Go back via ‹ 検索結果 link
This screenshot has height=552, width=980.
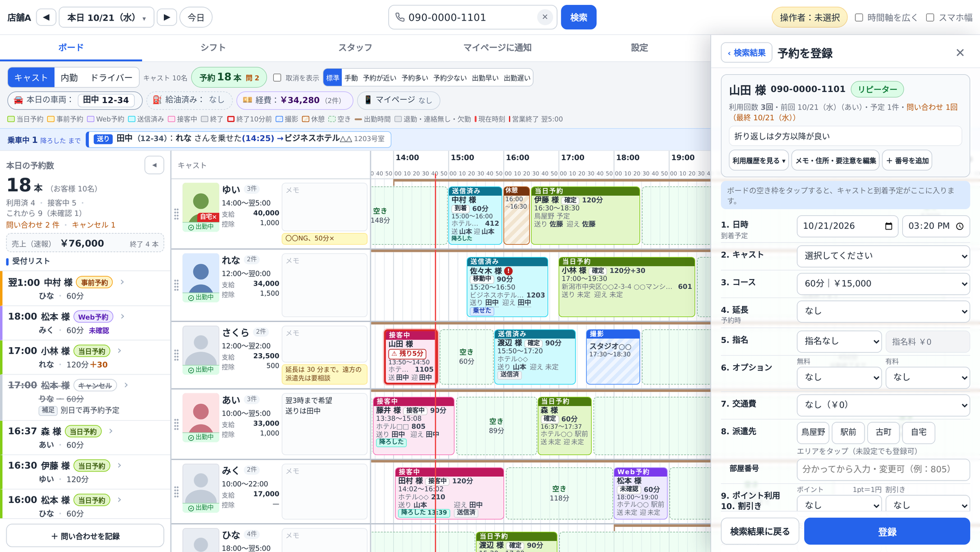[x=746, y=53]
